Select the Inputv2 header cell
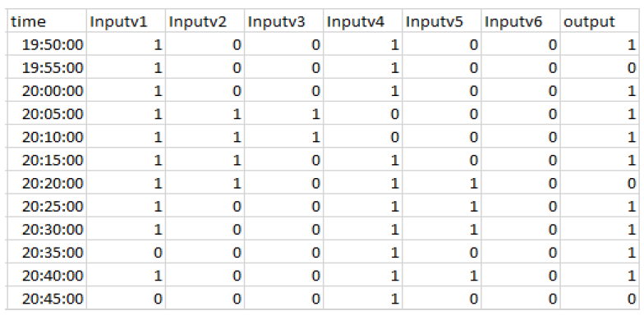This screenshot has height=320, width=644. coord(205,21)
